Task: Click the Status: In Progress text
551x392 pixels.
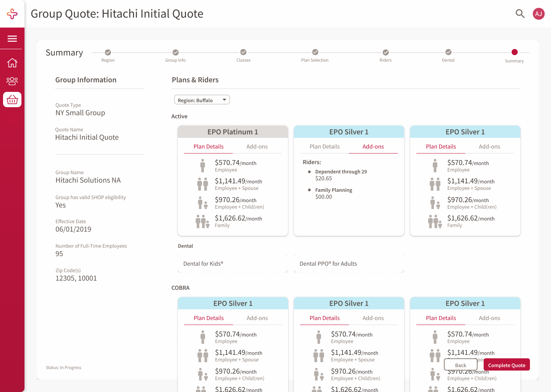Action: (64, 367)
